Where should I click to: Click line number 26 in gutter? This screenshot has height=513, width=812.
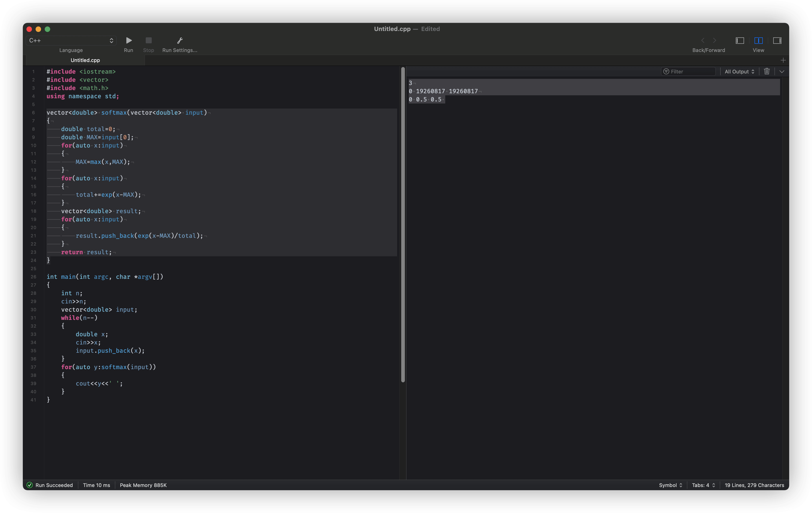33,277
